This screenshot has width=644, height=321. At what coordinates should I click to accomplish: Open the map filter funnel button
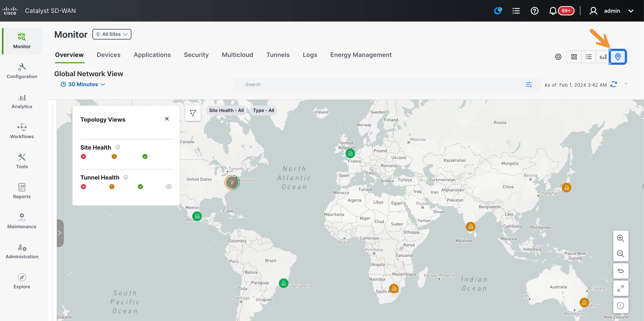193,113
